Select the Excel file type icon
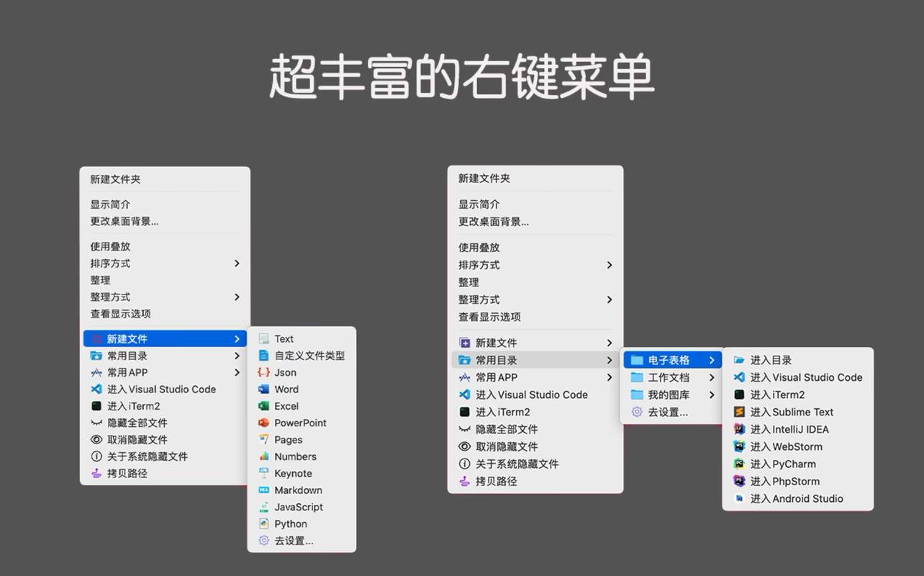This screenshot has width=924, height=576. [x=264, y=405]
